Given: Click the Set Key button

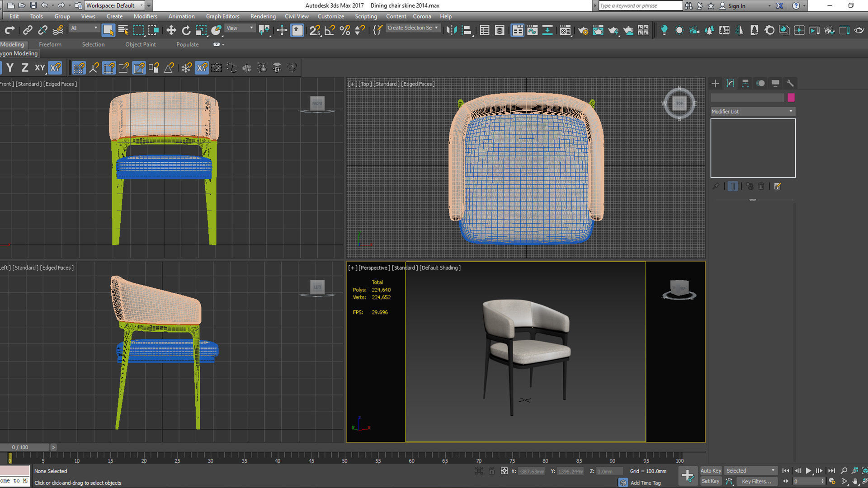Looking at the screenshot, I should [x=711, y=481].
